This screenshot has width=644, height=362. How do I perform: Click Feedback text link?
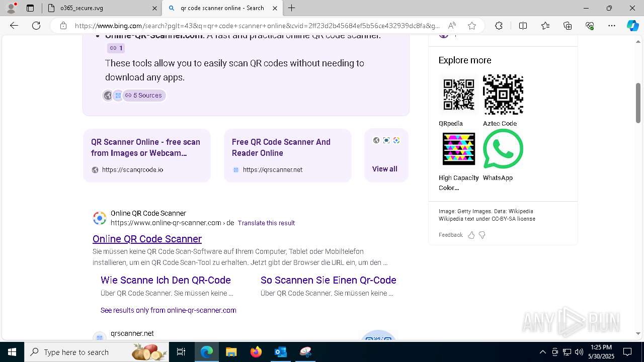point(450,235)
